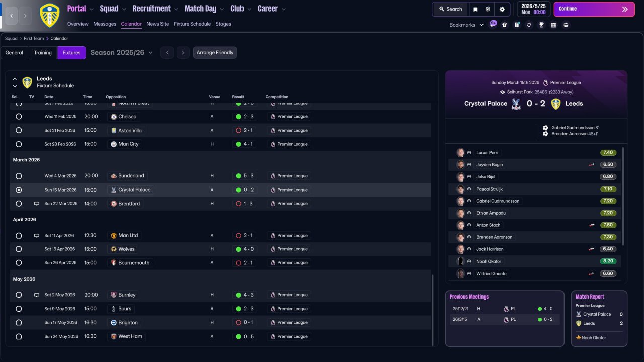Image resolution: width=644 pixels, height=362 pixels.
Task: Click the shirt icon in bookmarks bar
Action: coord(505,25)
